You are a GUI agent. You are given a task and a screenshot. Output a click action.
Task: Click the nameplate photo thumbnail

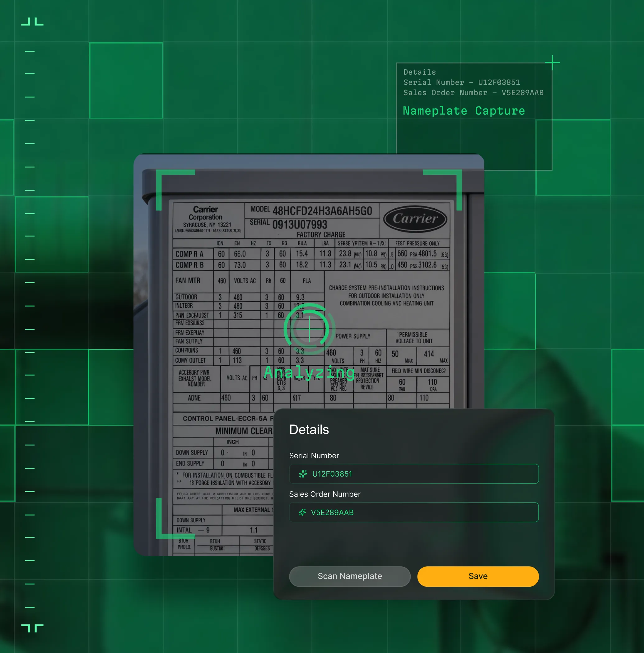pos(309,354)
